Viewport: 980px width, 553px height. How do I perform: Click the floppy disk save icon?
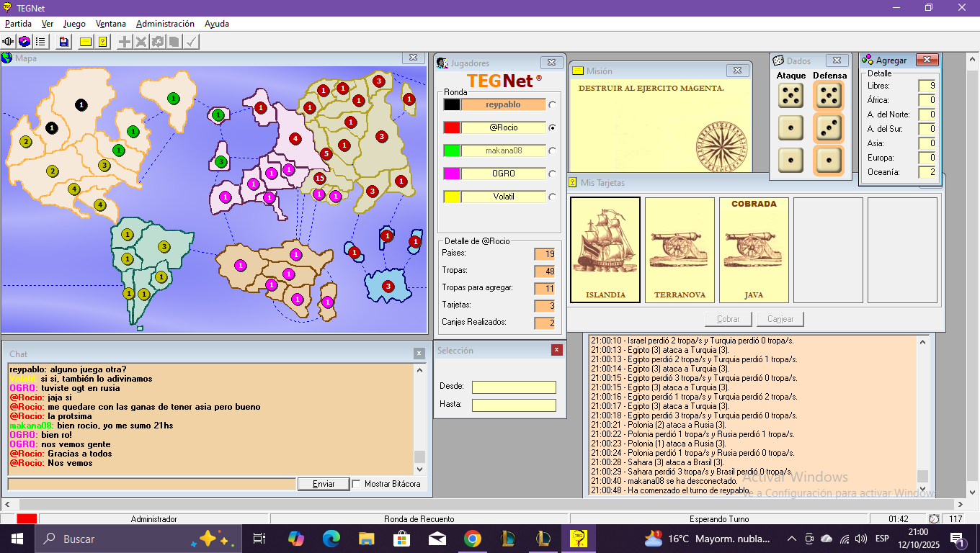click(x=64, y=42)
